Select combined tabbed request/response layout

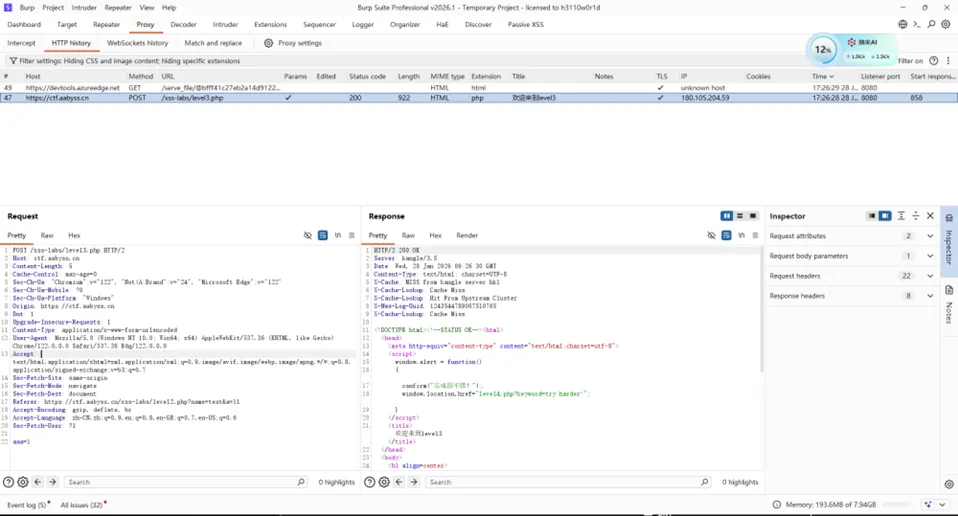753,216
